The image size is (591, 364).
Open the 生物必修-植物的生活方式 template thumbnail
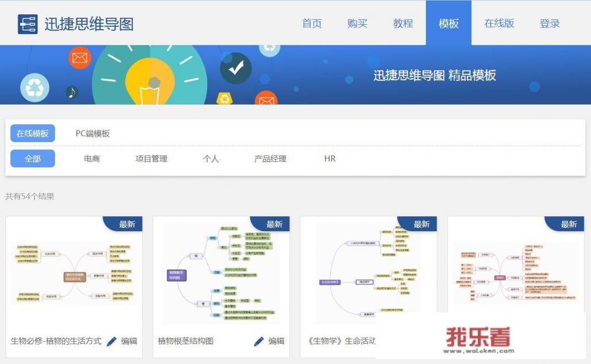(74, 273)
